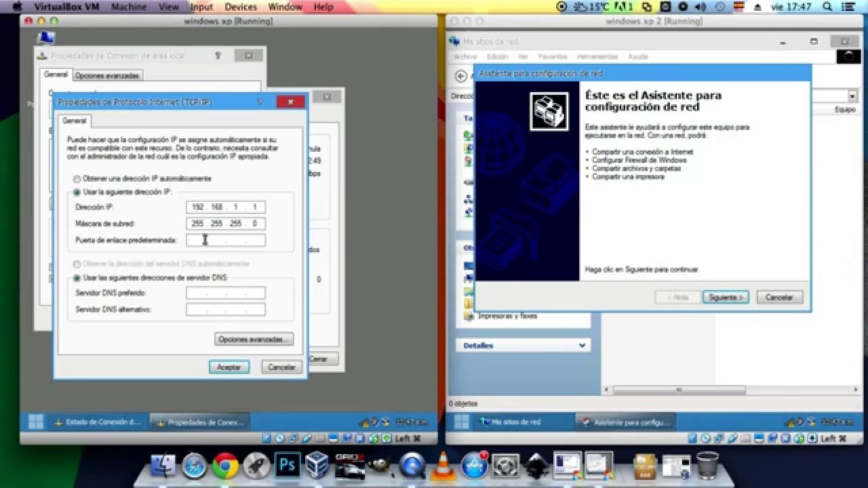This screenshot has width=868, height=488.
Task: Click the Apple menu icon
Action: 16,7
